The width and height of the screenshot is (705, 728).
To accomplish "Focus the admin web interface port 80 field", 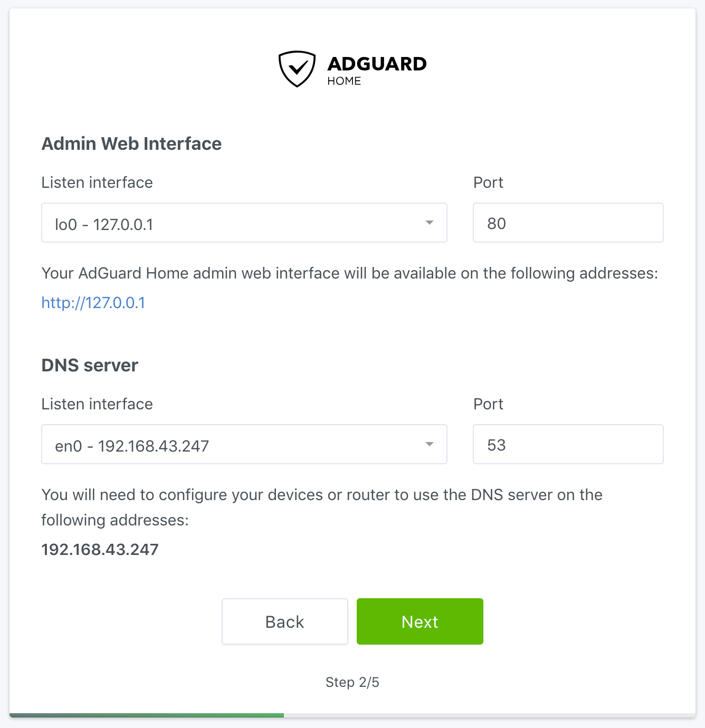I will [x=568, y=223].
